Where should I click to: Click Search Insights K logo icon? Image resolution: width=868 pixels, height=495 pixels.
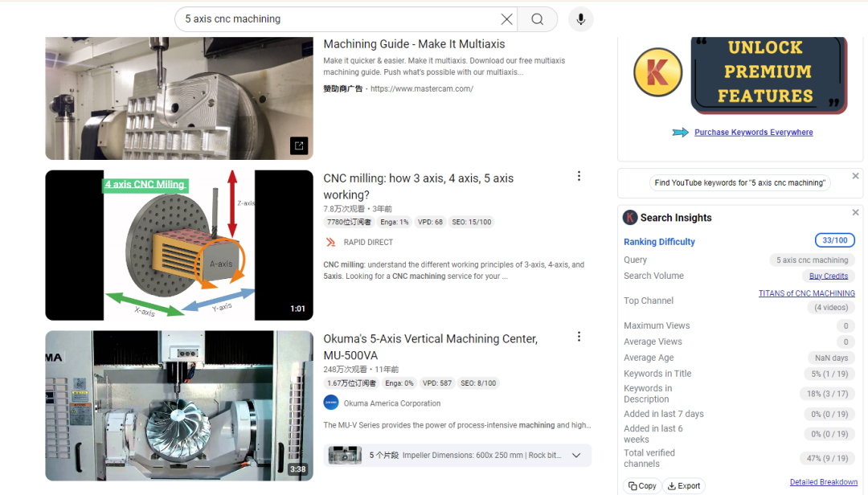point(630,218)
